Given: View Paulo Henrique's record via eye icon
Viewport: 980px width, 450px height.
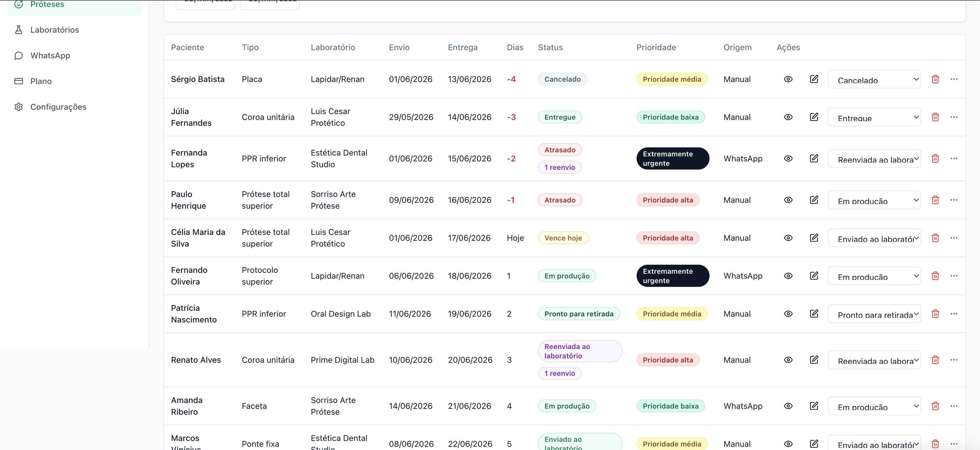Looking at the screenshot, I should click(x=788, y=200).
